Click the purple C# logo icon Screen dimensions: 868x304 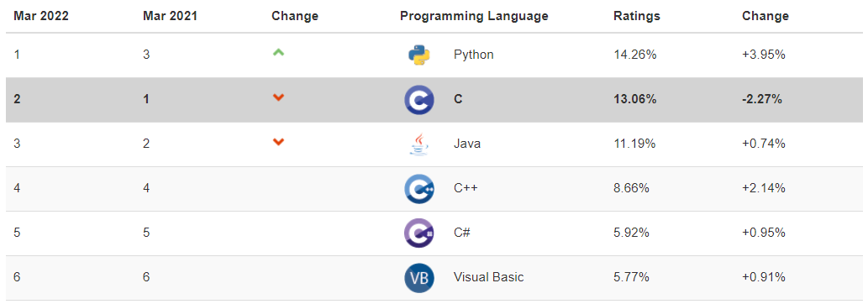tap(419, 233)
